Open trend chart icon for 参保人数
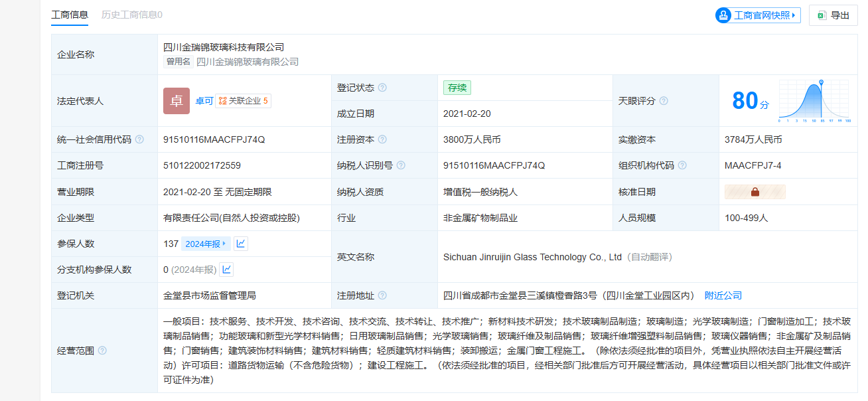868x401 pixels. click(x=241, y=244)
